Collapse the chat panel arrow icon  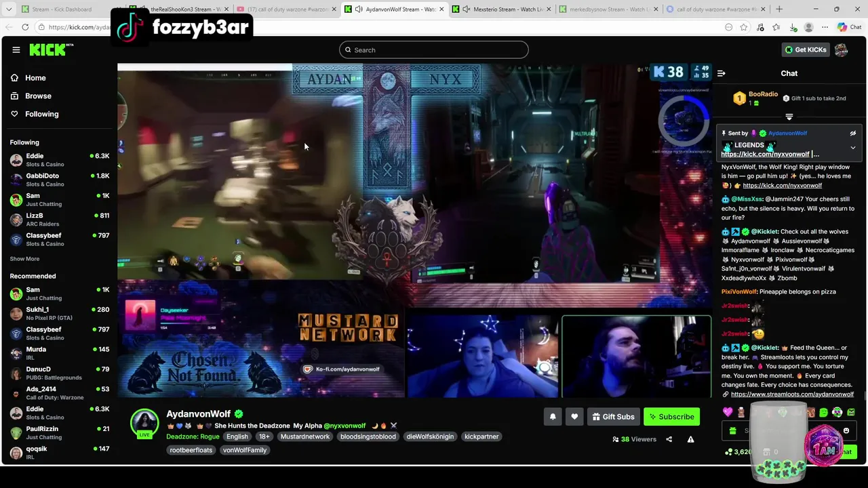pyautogui.click(x=722, y=73)
